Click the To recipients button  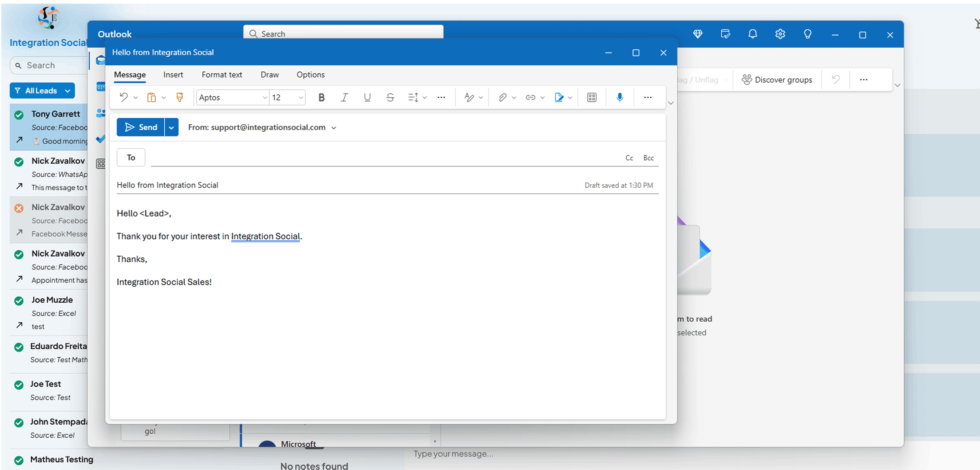pos(131,157)
